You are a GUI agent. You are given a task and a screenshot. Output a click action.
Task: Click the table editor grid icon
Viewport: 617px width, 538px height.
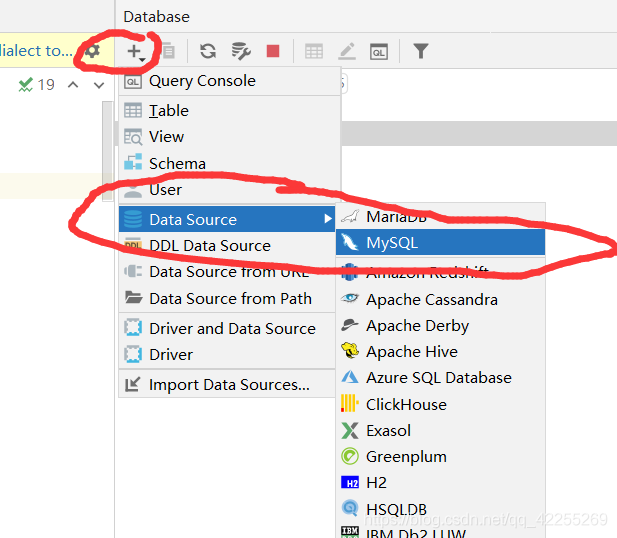pyautogui.click(x=314, y=52)
